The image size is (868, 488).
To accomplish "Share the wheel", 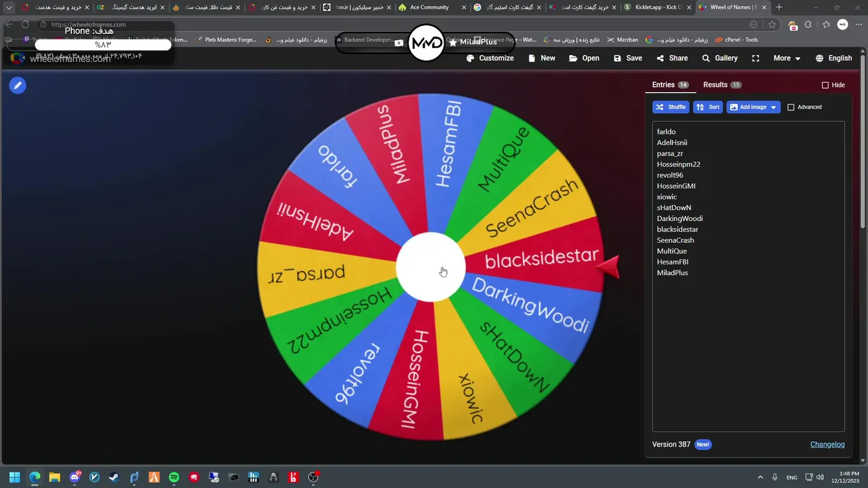I will (672, 58).
